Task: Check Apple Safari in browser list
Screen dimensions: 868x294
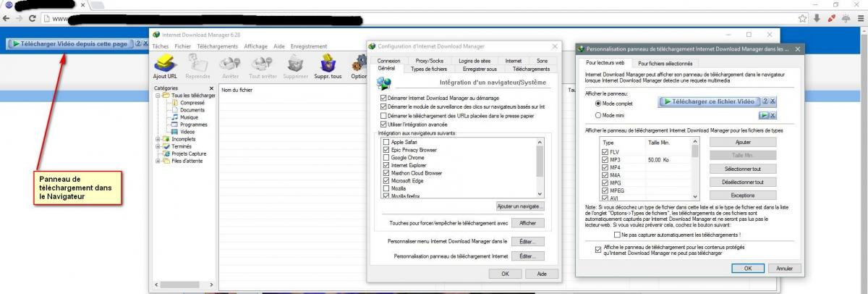Action: (x=386, y=142)
